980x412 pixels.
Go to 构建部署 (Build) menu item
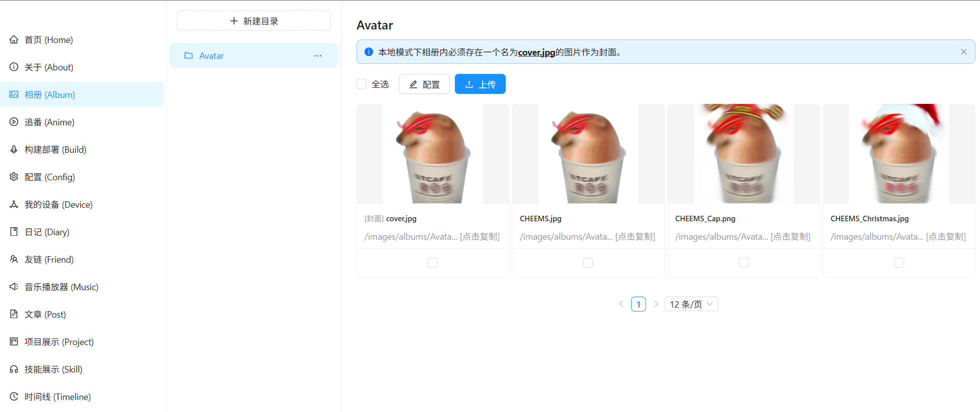point(82,149)
